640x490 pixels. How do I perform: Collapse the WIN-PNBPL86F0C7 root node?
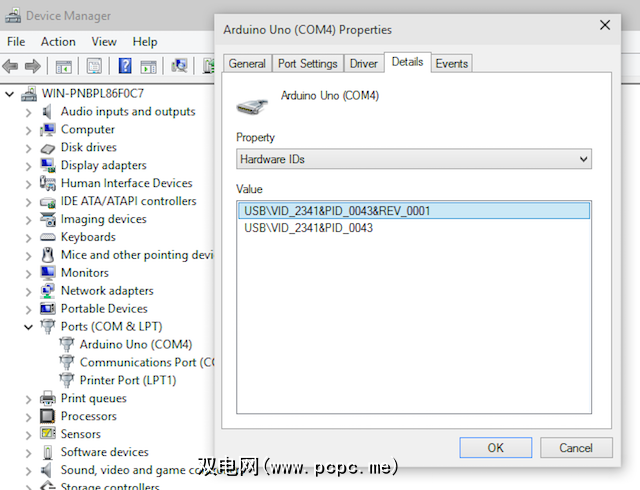click(9, 95)
